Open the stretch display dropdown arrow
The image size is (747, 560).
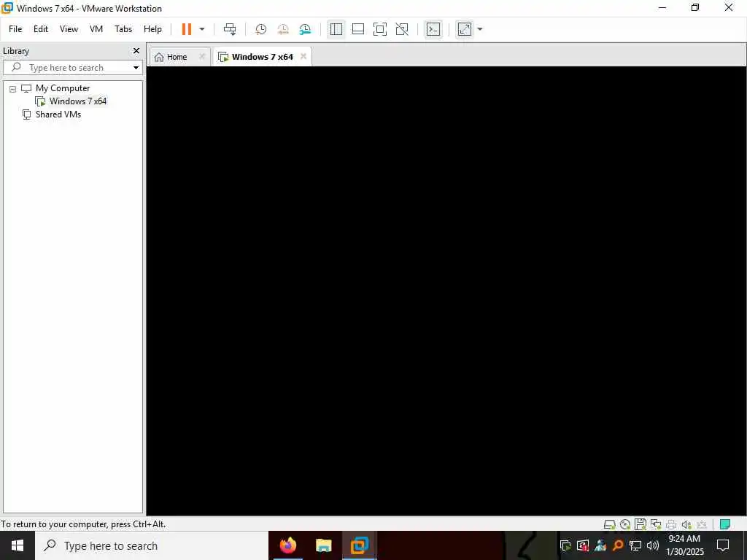pyautogui.click(x=480, y=29)
